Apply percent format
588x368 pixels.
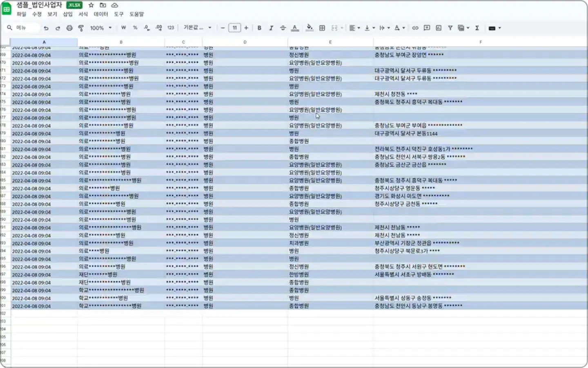[135, 28]
